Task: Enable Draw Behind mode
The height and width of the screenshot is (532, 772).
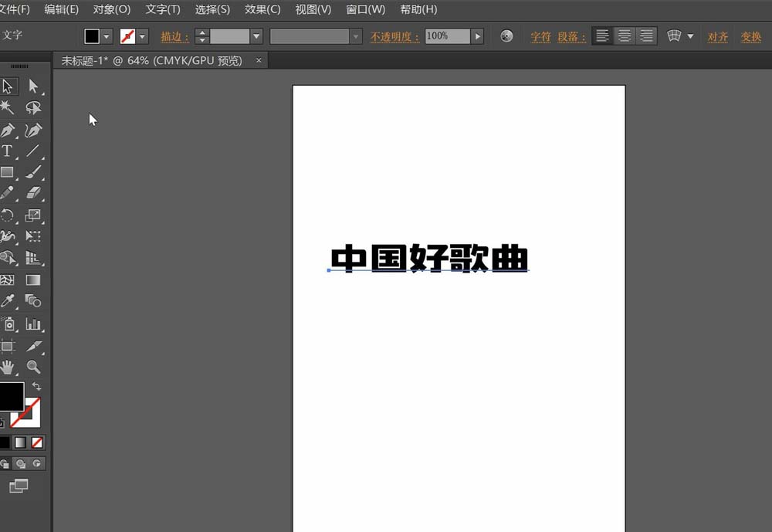Action: [21, 463]
